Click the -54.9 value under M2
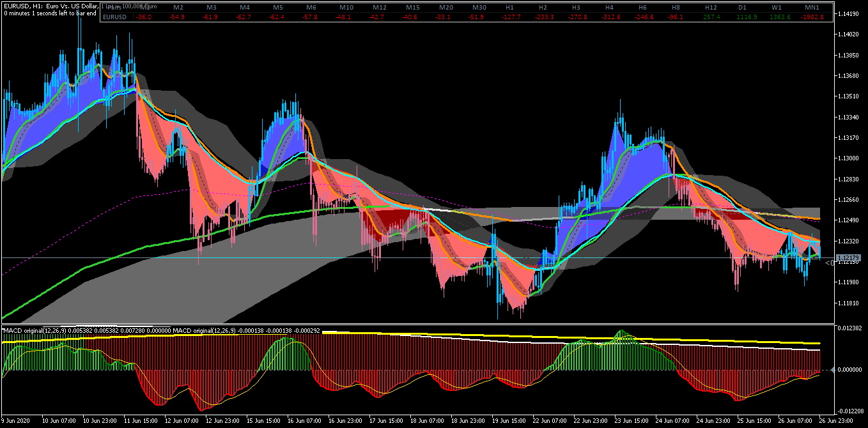 point(176,17)
